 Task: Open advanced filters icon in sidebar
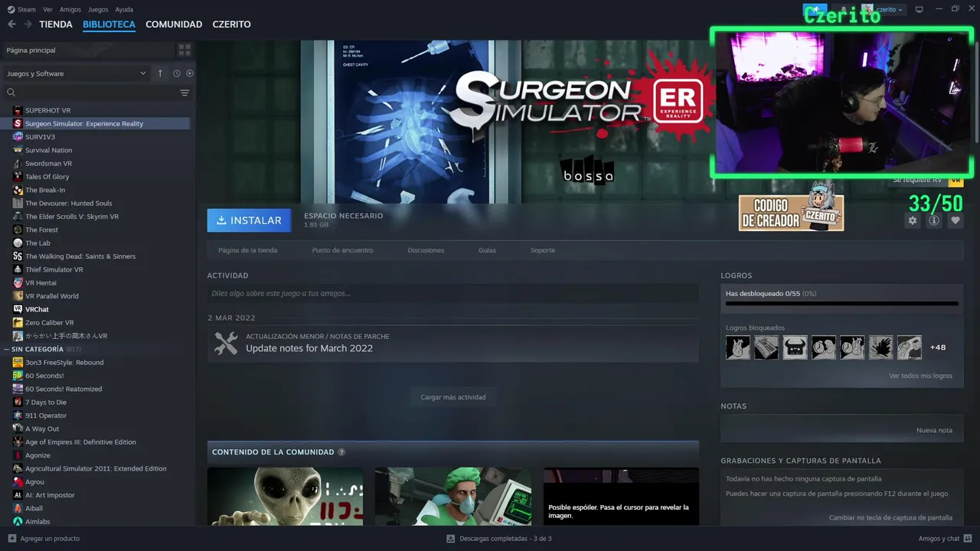[185, 93]
